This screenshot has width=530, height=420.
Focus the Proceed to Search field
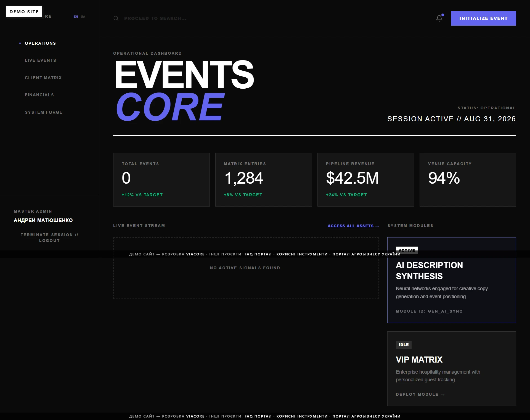pos(155,18)
